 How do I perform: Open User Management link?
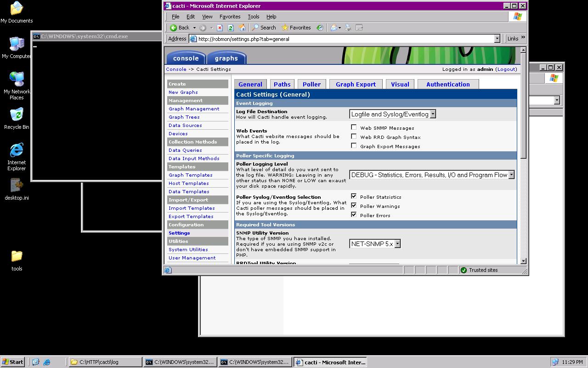[x=192, y=258]
